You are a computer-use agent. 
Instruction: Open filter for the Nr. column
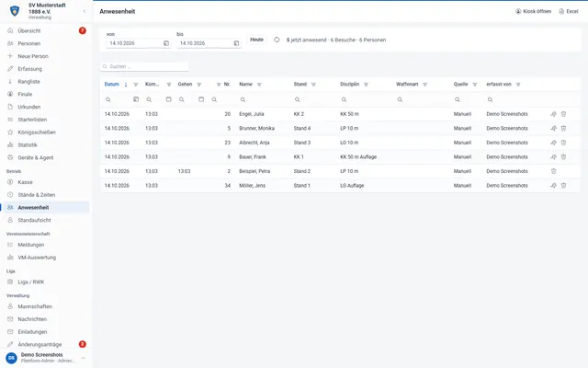219,85
